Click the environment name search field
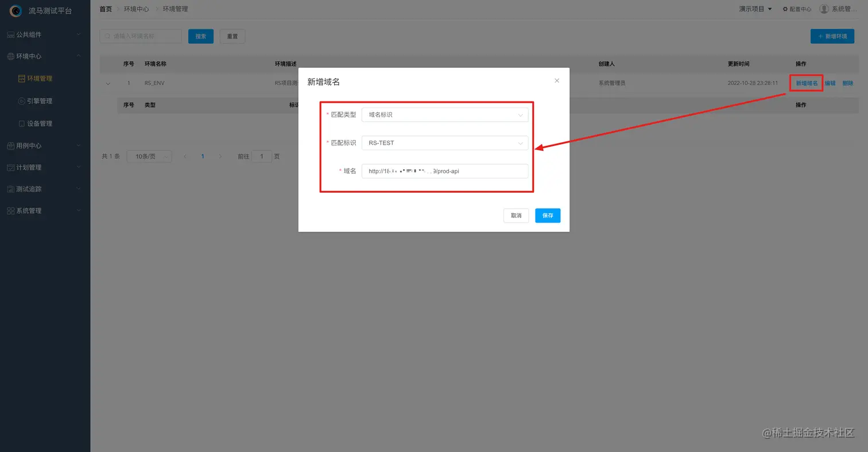The image size is (868, 452). click(x=141, y=36)
